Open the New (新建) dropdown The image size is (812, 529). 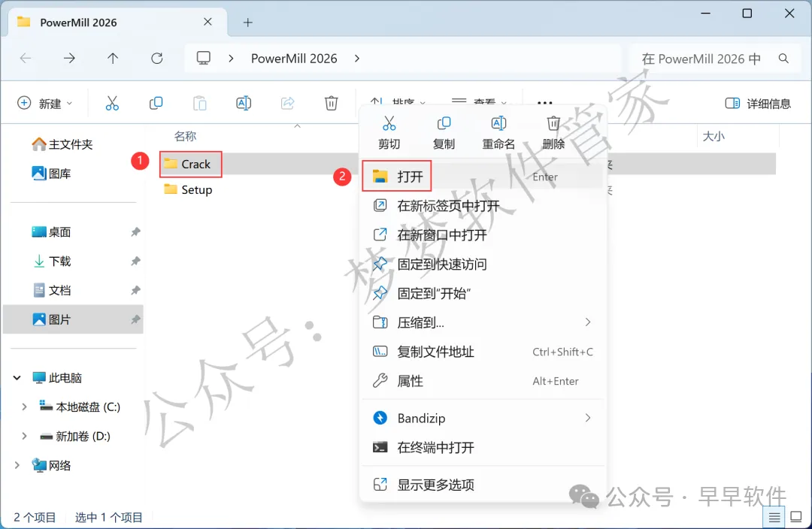45,103
